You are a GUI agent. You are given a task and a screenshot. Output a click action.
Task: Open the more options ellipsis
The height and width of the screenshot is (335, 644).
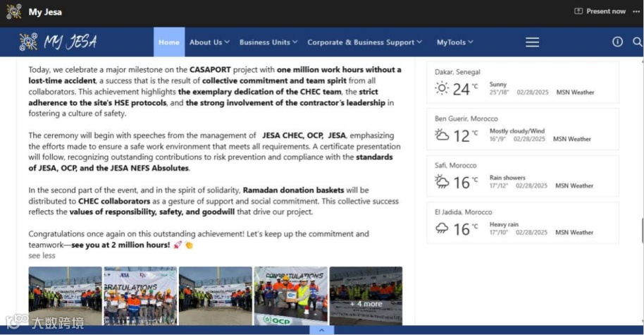click(x=636, y=11)
